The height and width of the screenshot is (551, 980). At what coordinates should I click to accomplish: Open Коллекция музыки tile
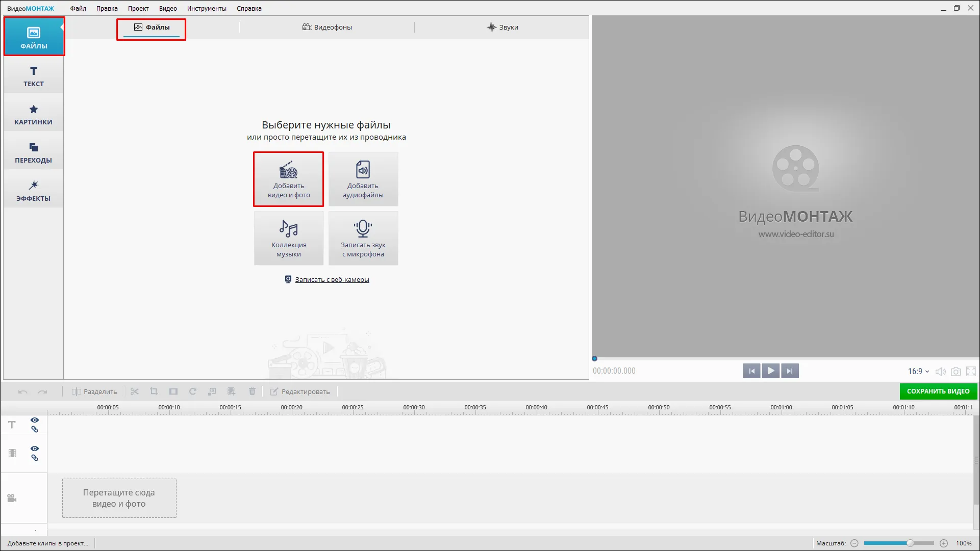click(x=289, y=238)
